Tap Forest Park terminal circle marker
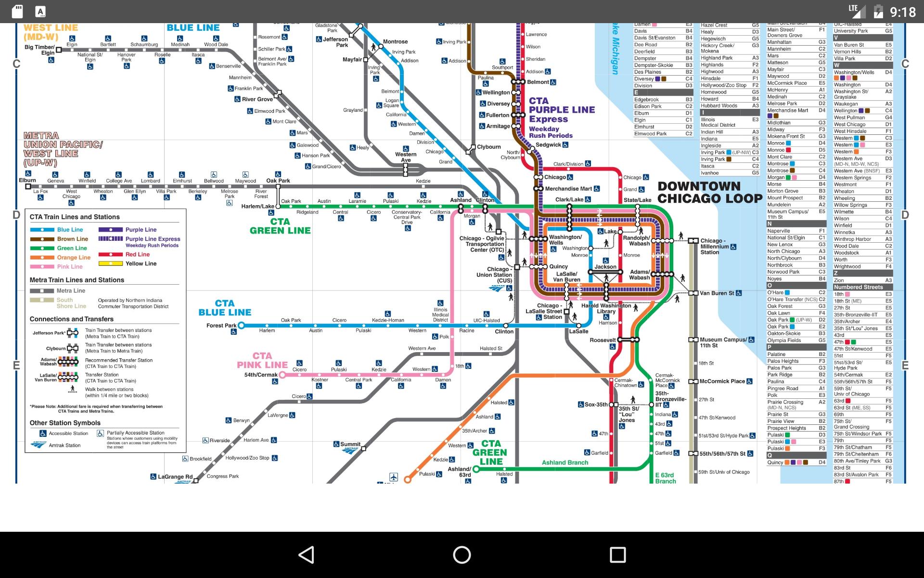924x578 pixels. tap(242, 326)
